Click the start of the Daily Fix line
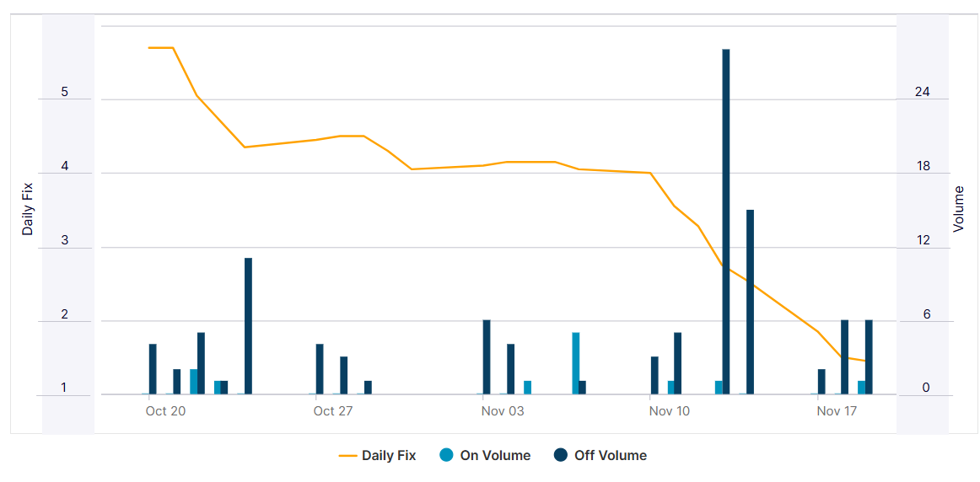The height and width of the screenshot is (482, 980). click(x=149, y=48)
